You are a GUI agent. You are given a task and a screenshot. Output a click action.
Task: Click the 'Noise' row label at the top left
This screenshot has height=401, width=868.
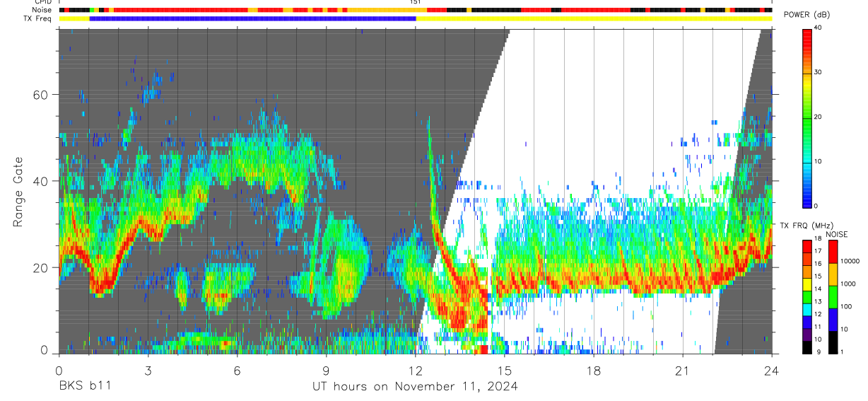tap(42, 11)
